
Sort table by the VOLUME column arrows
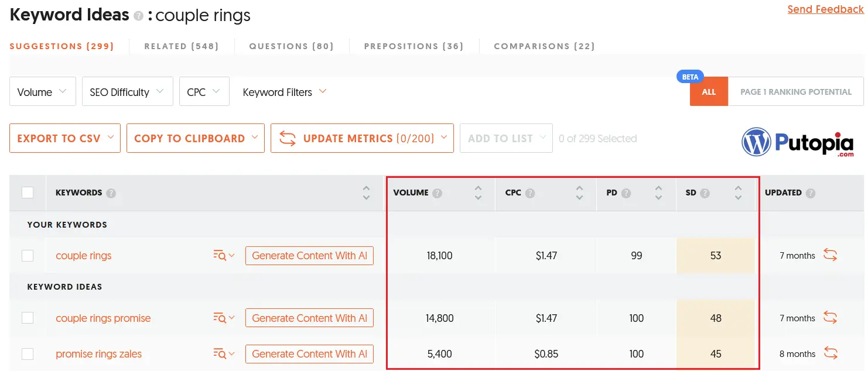click(x=479, y=193)
